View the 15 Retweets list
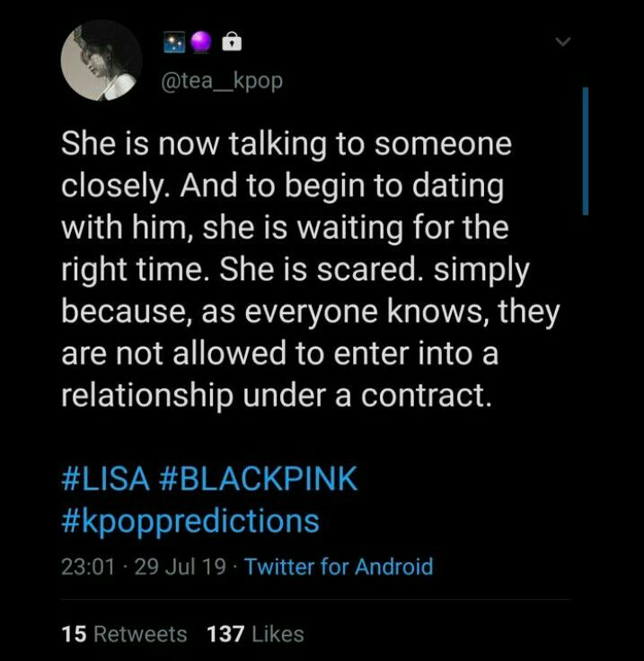Screen dimensions: 644x661 (124, 634)
